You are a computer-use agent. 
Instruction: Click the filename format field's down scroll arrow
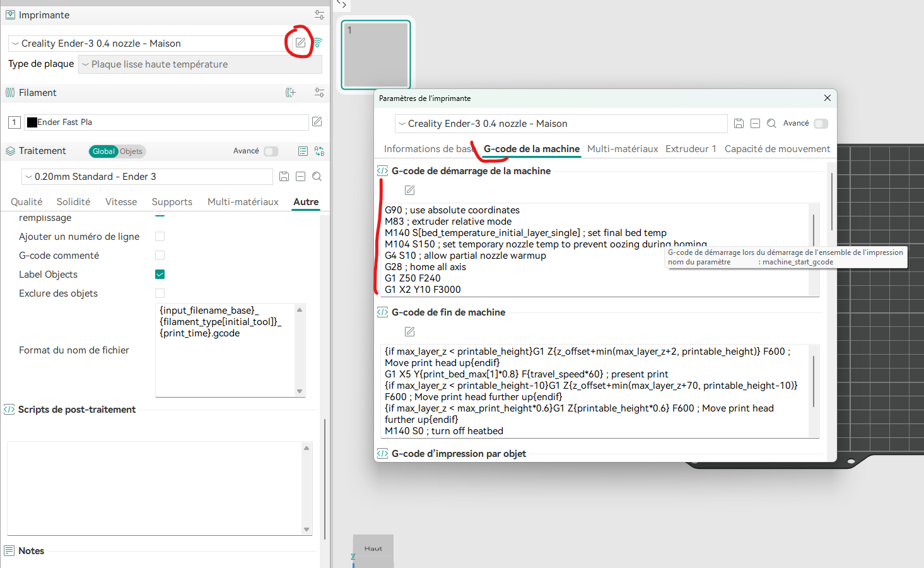coord(300,391)
